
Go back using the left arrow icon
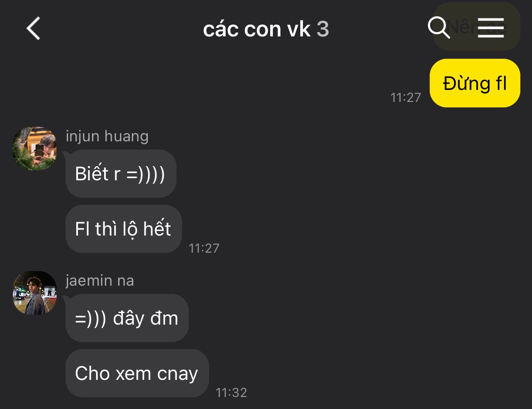(33, 29)
